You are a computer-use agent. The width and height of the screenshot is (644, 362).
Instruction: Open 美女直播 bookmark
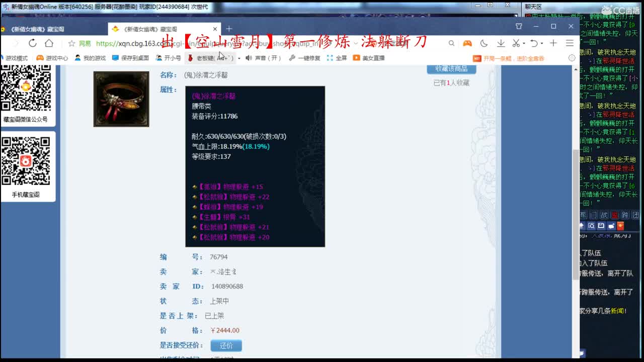pos(369,58)
